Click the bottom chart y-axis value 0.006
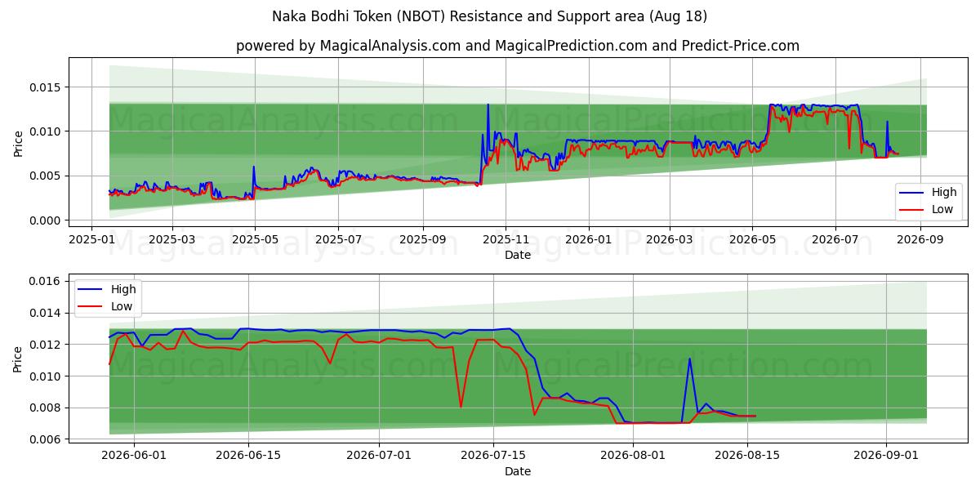 (x=47, y=439)
